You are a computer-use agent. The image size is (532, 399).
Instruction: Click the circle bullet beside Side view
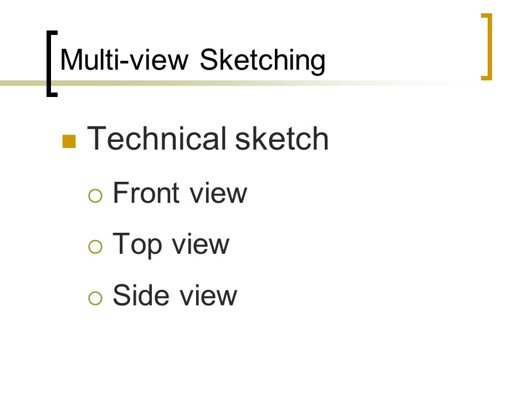[x=95, y=298]
